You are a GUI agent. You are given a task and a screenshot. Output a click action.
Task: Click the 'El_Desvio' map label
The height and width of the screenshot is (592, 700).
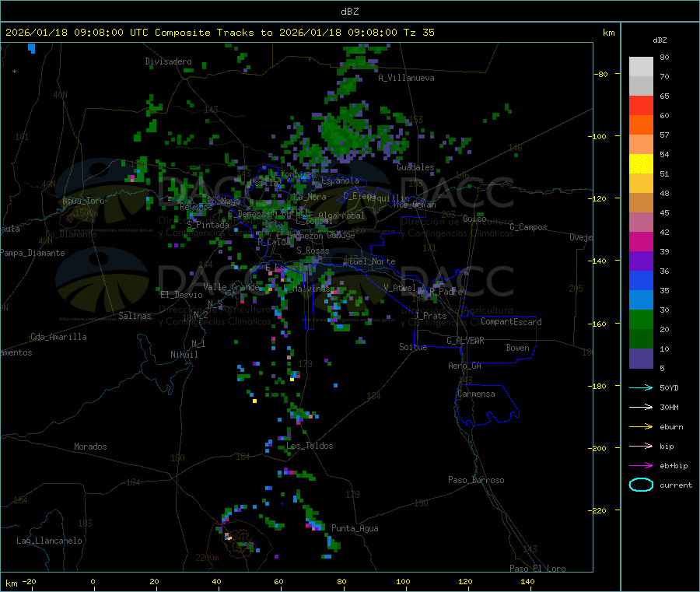(181, 295)
